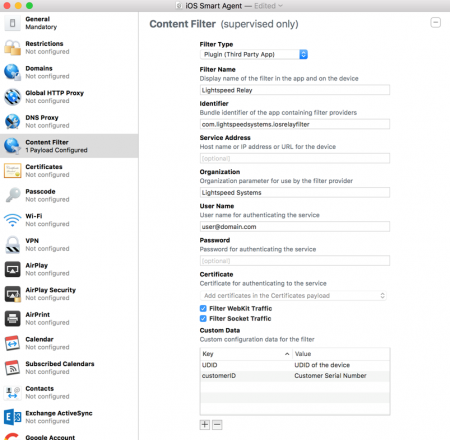This screenshot has height=440, width=450.
Task: Open the VPN padlock icon
Action: [x=12, y=245]
